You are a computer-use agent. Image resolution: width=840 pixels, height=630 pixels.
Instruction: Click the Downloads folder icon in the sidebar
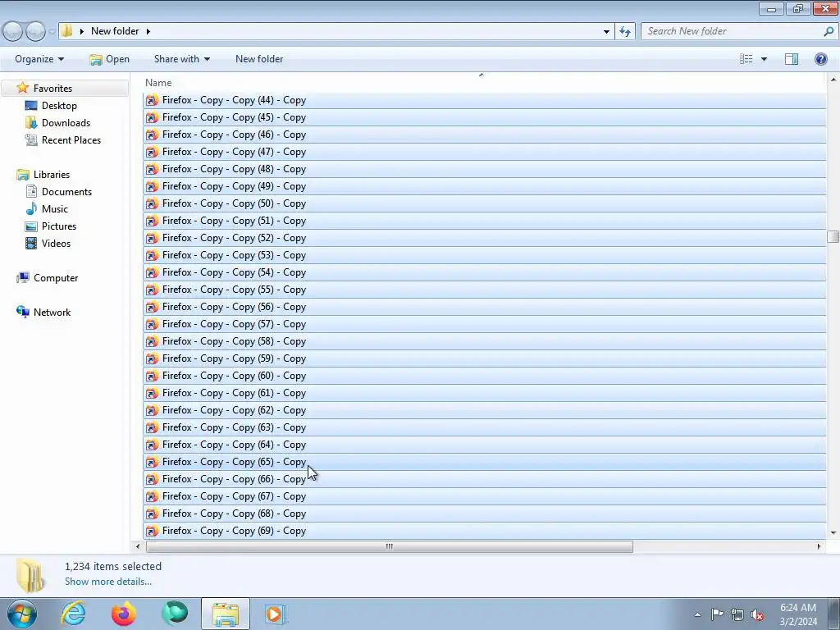31,123
